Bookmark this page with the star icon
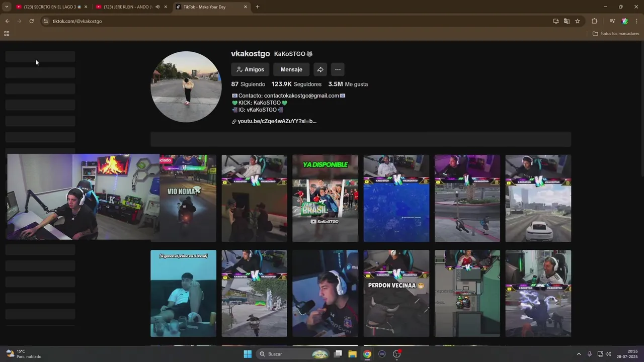The width and height of the screenshot is (644, 362). click(578, 21)
